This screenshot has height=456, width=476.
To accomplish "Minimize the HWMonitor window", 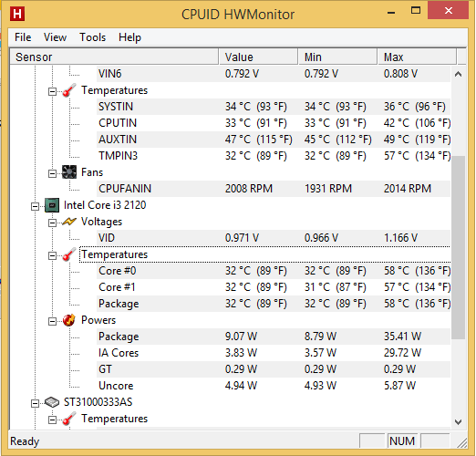I will point(391,12).
